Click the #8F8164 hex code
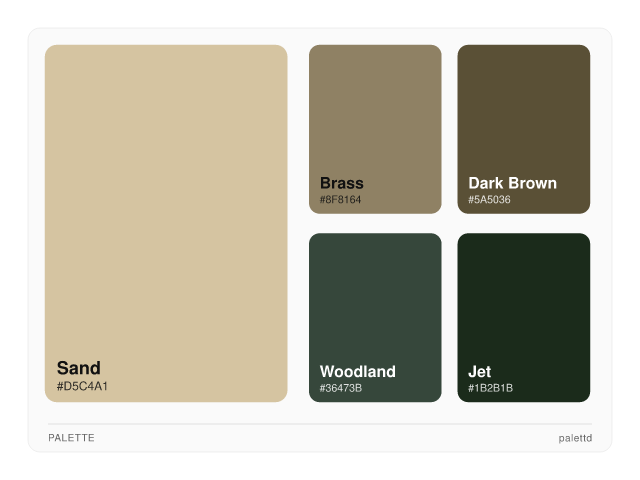 [x=341, y=200]
